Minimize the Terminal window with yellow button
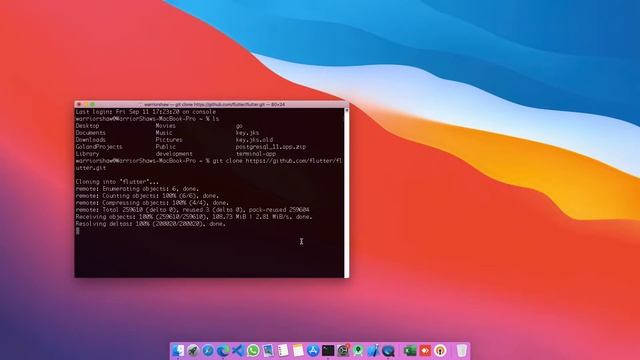The width and height of the screenshot is (640, 360). click(86, 104)
